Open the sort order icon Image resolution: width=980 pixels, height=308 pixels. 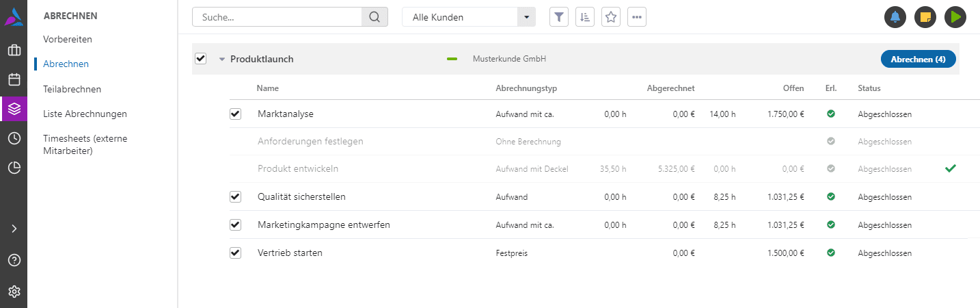[585, 17]
